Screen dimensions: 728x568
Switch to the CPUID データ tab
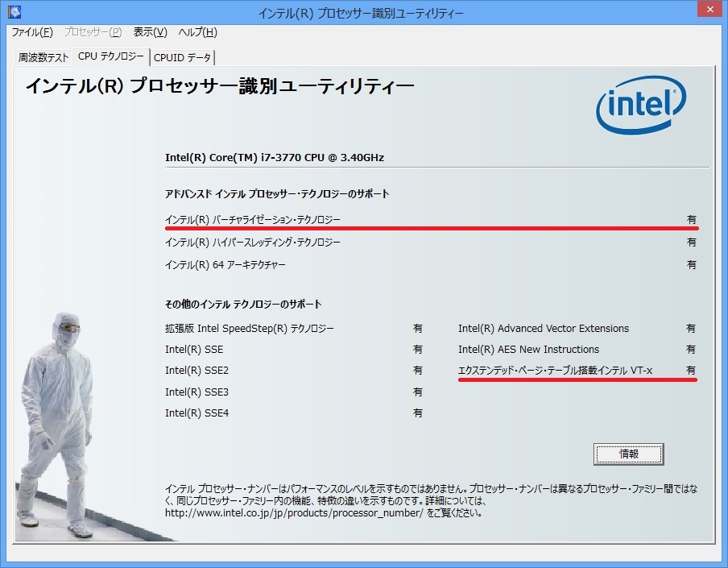tap(183, 57)
